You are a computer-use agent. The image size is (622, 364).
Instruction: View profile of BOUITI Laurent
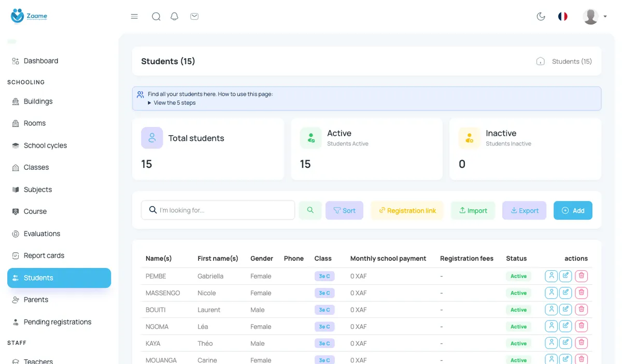click(552, 310)
